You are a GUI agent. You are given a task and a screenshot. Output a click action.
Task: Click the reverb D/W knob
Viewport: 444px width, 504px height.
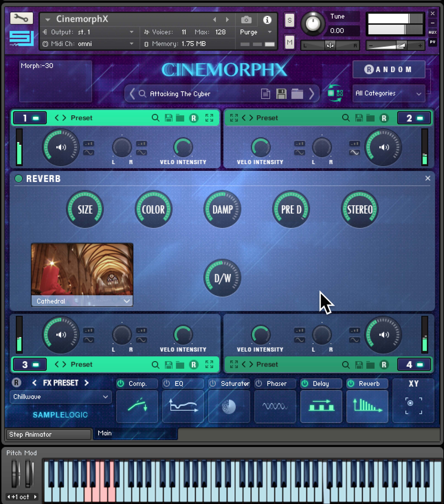click(x=222, y=278)
